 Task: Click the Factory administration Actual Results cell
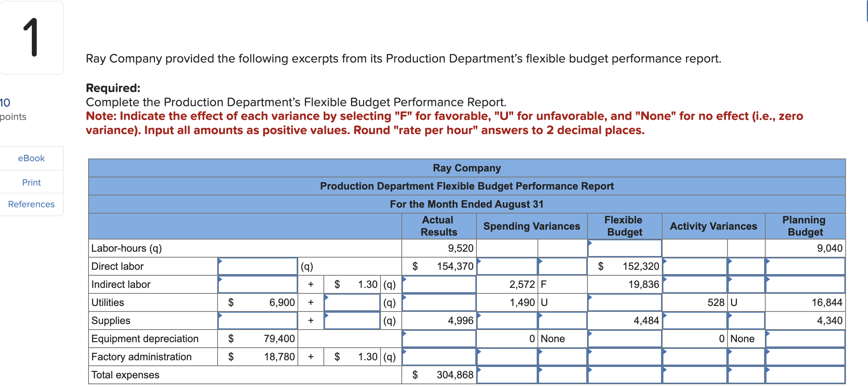pyautogui.click(x=438, y=356)
